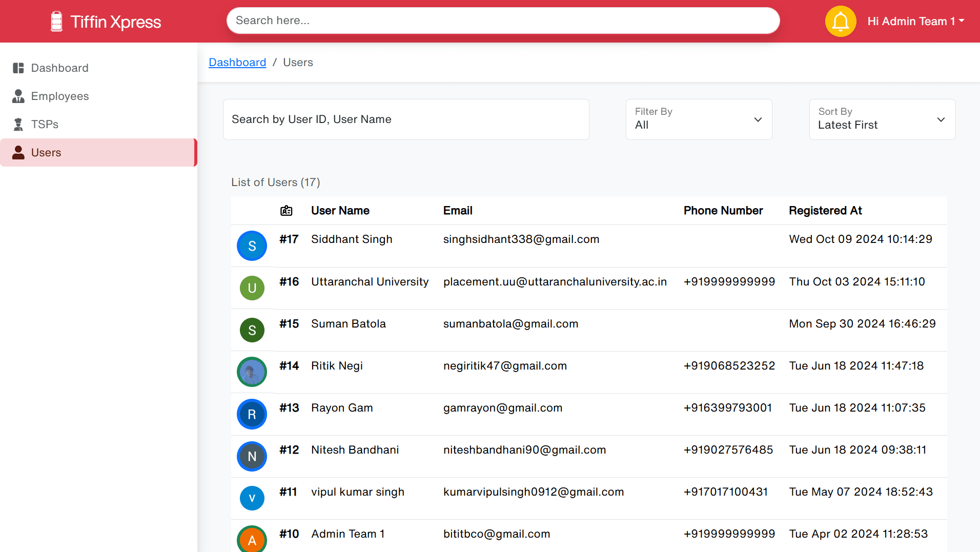Viewport: 980px width, 552px height.
Task: Click Ritik Negi's profile photo avatar
Action: point(252,372)
